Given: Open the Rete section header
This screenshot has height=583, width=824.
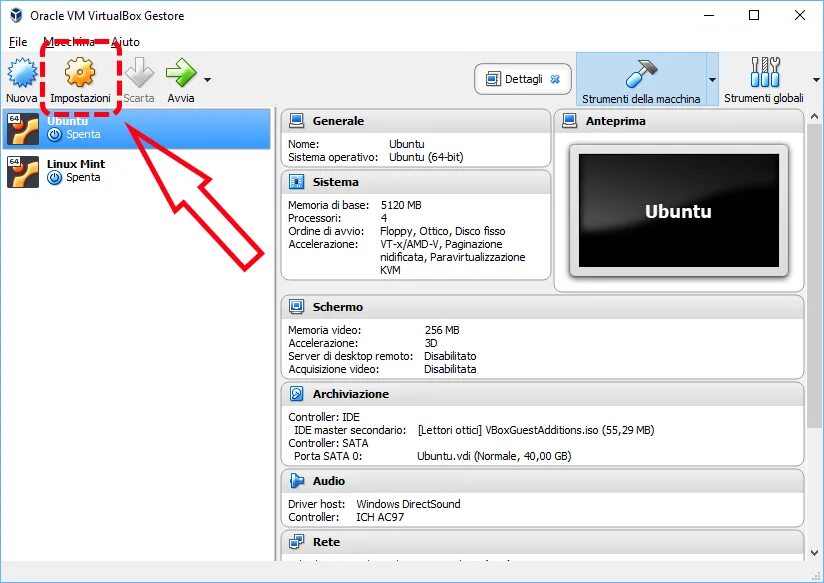Looking at the screenshot, I should coord(543,541).
